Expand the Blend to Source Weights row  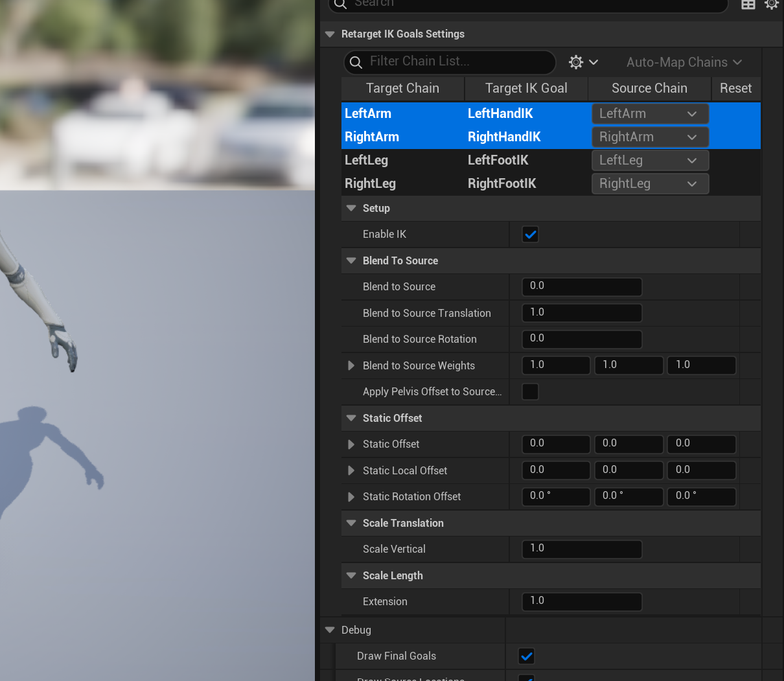coord(351,366)
